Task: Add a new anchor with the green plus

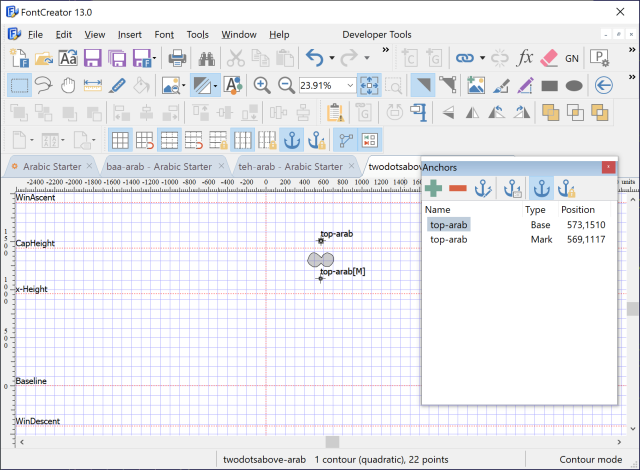Action: coord(433,188)
